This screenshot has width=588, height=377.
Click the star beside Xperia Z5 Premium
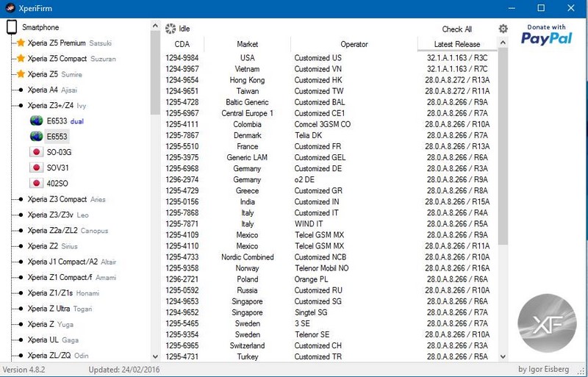pyautogui.click(x=21, y=43)
